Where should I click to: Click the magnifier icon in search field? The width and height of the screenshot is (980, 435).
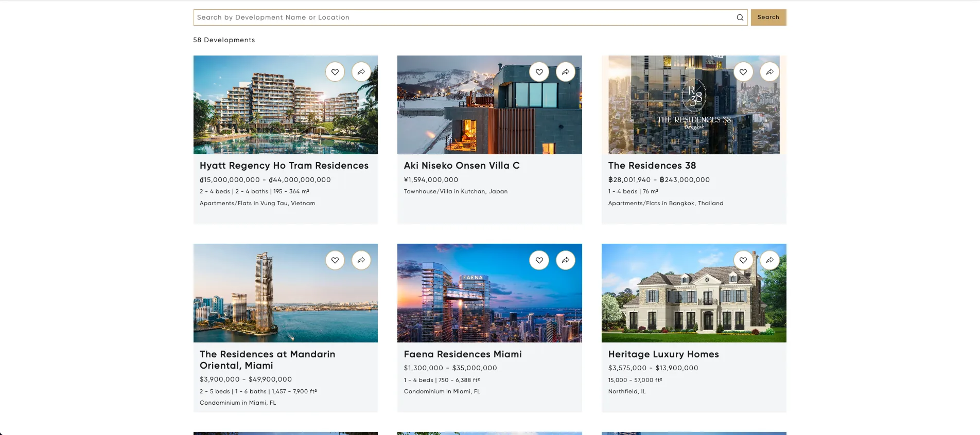(x=740, y=17)
